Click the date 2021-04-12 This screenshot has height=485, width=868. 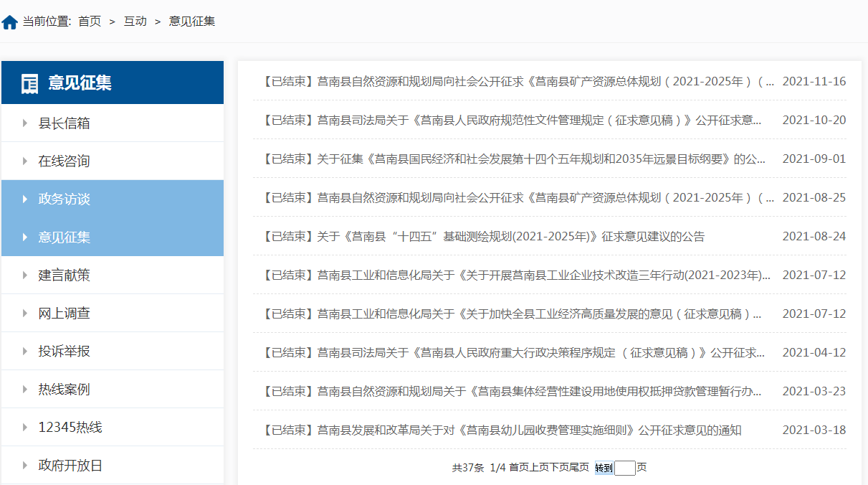click(x=814, y=352)
